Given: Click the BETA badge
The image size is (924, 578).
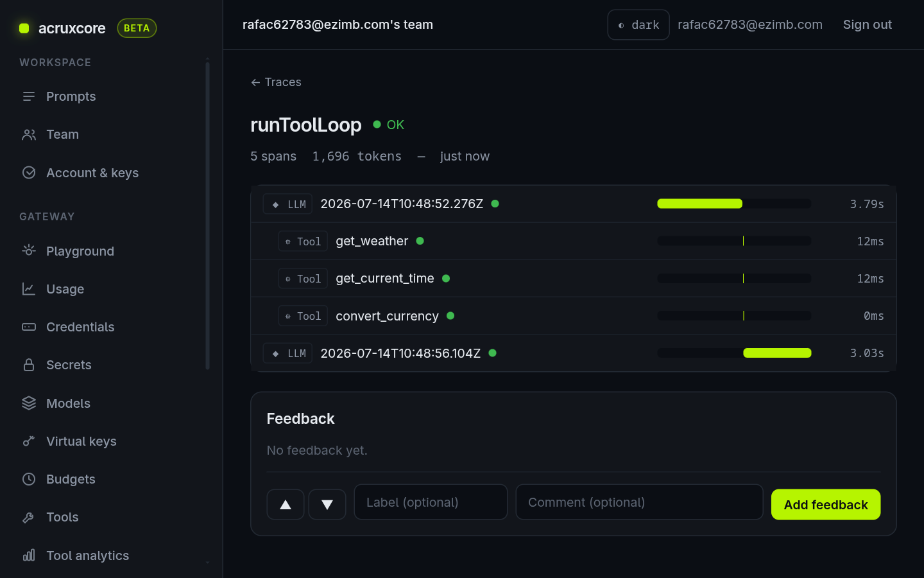Looking at the screenshot, I should coord(137,28).
